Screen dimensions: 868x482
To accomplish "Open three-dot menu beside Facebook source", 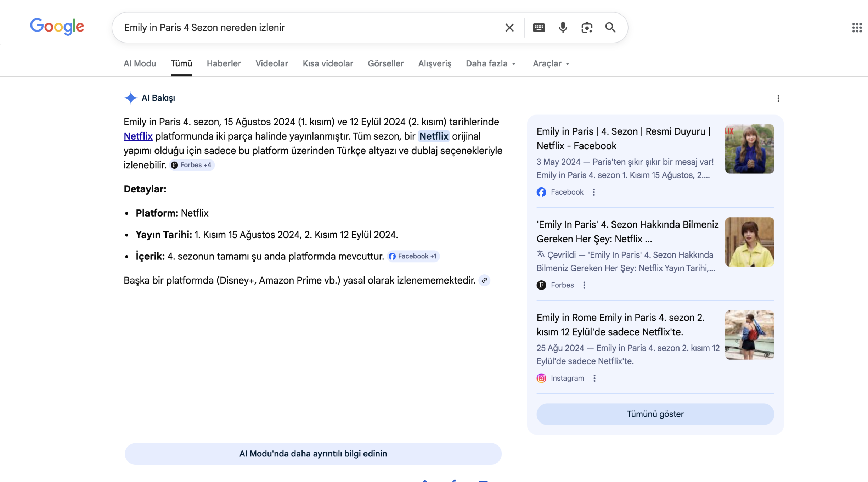I will [594, 192].
